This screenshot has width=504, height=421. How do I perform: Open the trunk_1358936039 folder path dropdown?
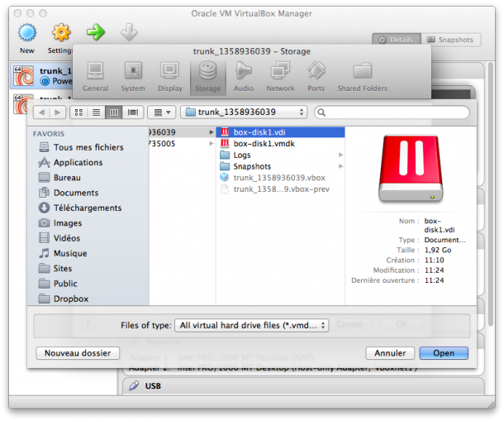[x=244, y=112]
